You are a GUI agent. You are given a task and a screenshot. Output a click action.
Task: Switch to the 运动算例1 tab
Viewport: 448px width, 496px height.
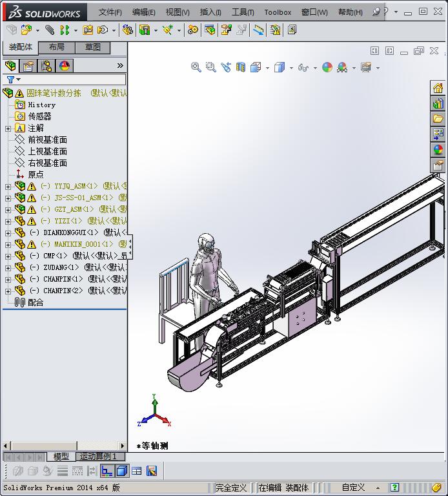[101, 456]
